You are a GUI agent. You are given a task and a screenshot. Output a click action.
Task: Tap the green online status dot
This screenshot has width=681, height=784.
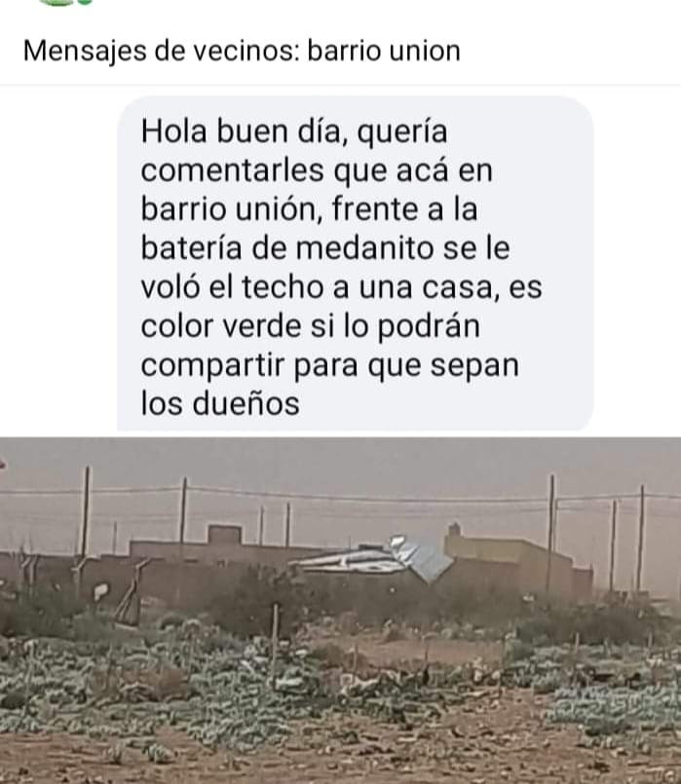[x=86, y=2]
